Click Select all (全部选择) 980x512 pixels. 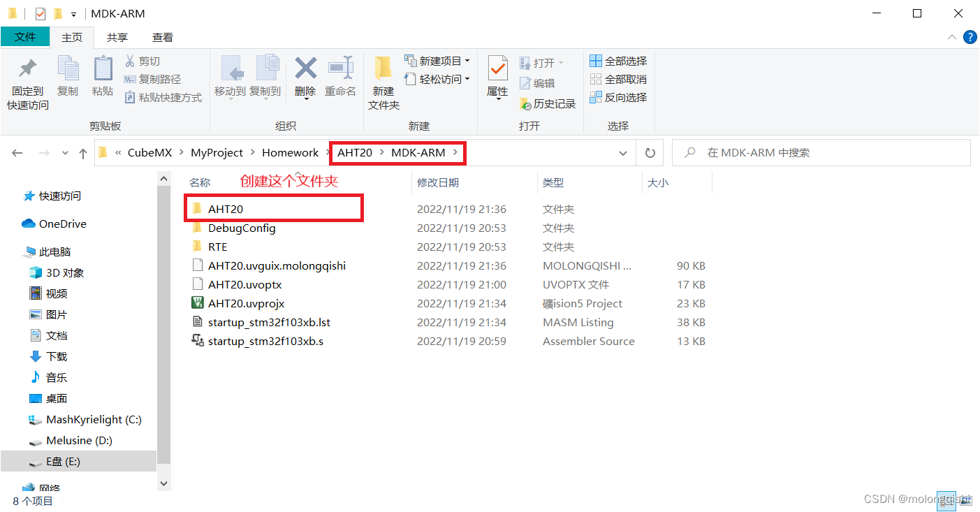tap(618, 61)
